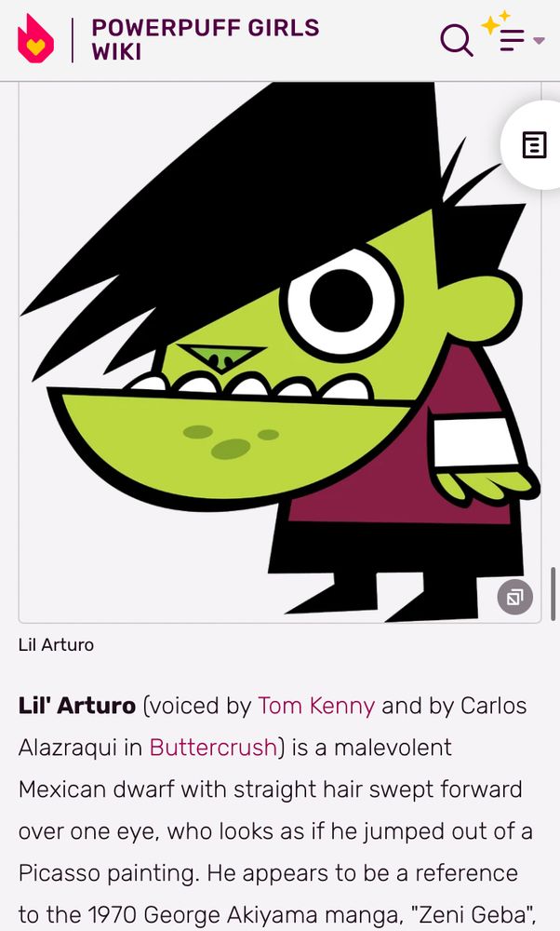Viewport: 560px width, 931px height.
Task: Click the yellow sparkle stars icon
Action: (495, 22)
